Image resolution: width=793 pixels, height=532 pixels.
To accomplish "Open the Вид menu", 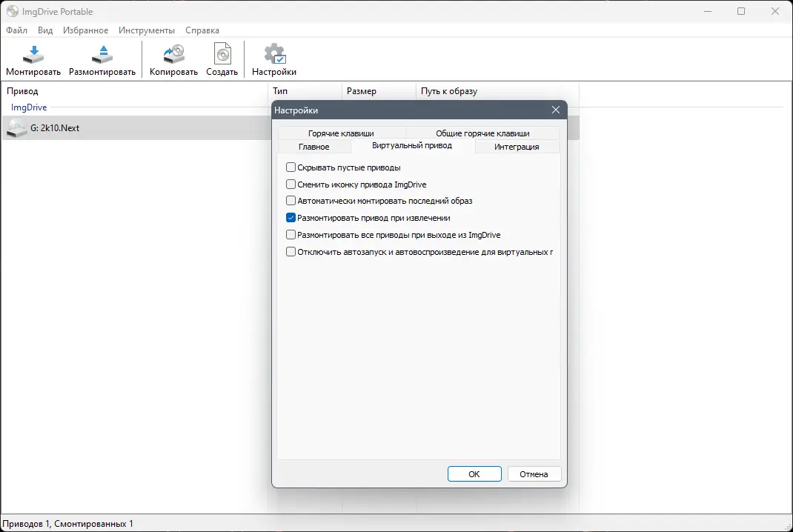I will (x=45, y=30).
